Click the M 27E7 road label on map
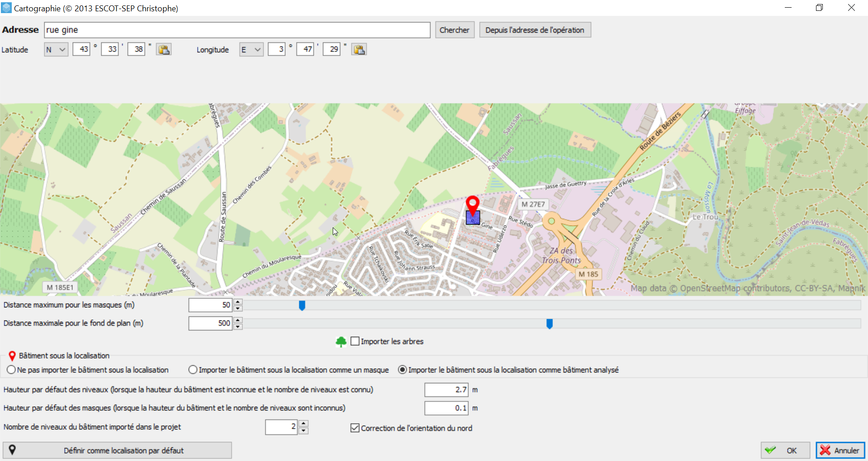 (x=533, y=204)
